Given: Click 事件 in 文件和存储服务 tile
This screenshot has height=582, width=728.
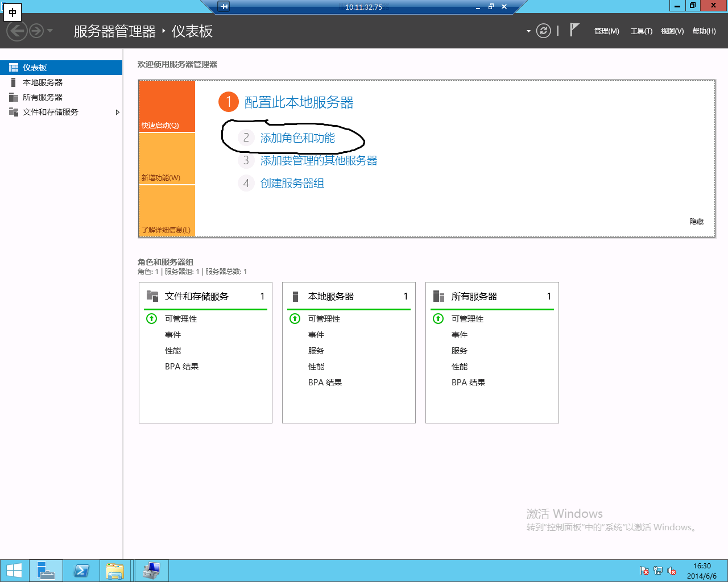Looking at the screenshot, I should (173, 335).
